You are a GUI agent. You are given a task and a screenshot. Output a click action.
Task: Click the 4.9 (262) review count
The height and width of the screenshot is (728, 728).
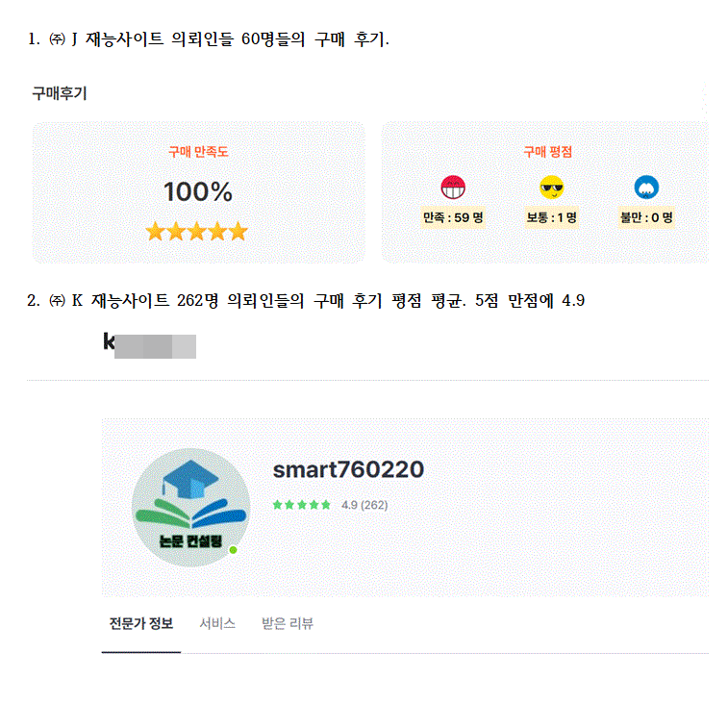pyautogui.click(x=364, y=504)
